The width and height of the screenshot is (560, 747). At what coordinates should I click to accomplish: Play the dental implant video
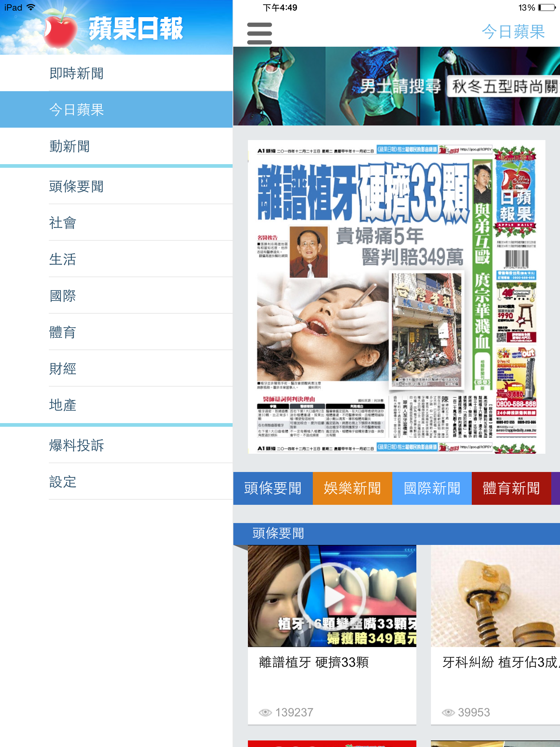(x=332, y=596)
